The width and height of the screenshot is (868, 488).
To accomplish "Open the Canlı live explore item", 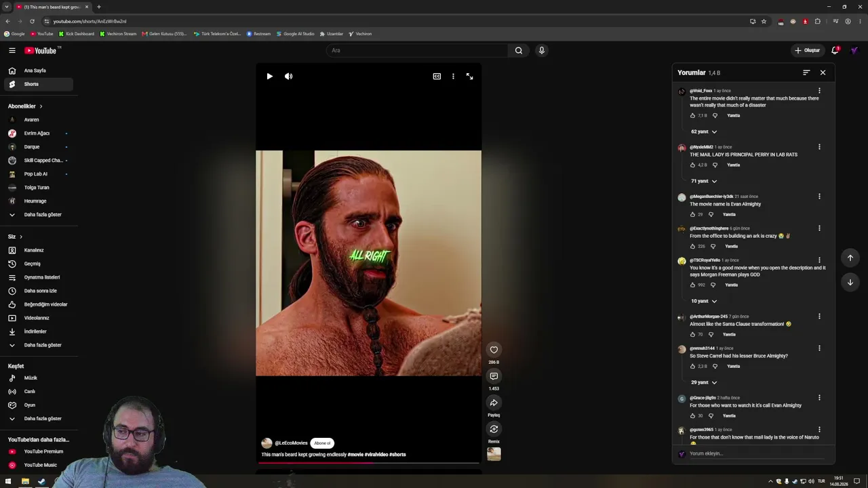I will (x=40, y=392).
